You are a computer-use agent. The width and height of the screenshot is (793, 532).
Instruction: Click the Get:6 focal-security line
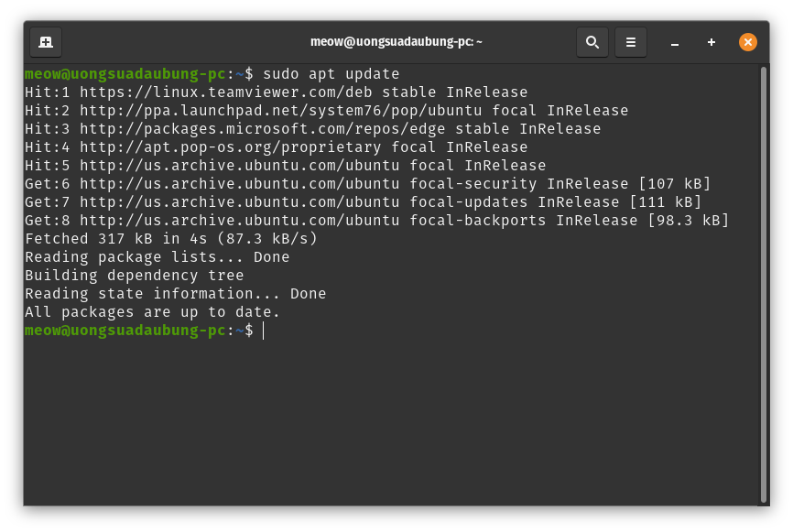[368, 183]
